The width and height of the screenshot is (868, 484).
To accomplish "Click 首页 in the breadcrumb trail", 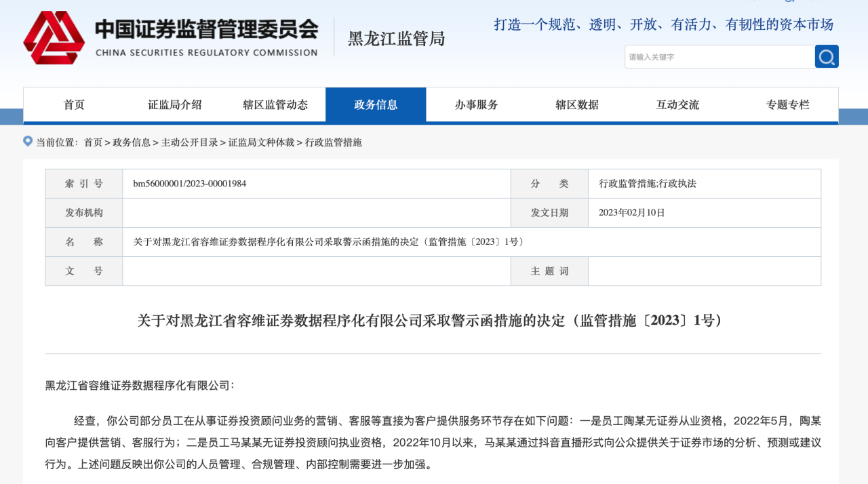I will [x=93, y=142].
